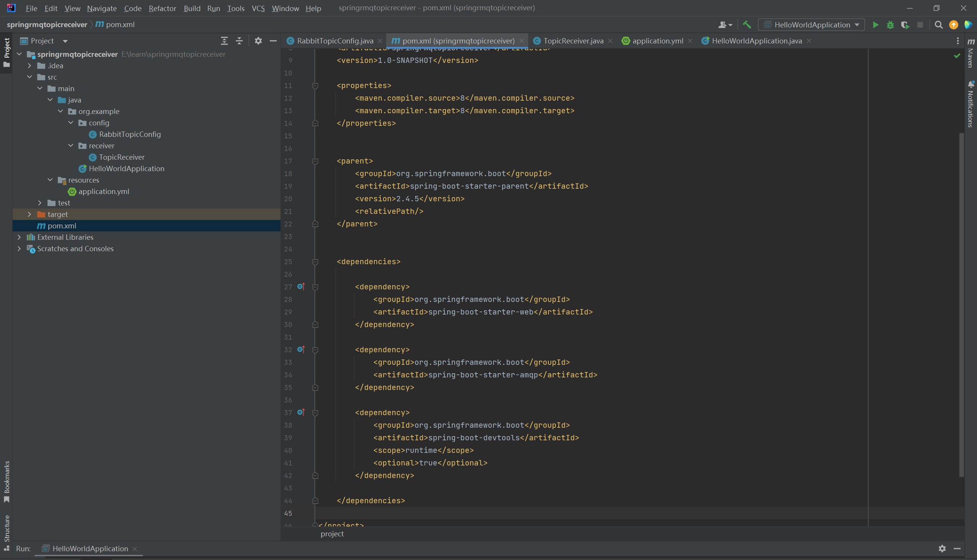This screenshot has height=560, width=977.
Task: Open Search Everywhere magnifier icon
Action: point(938,25)
